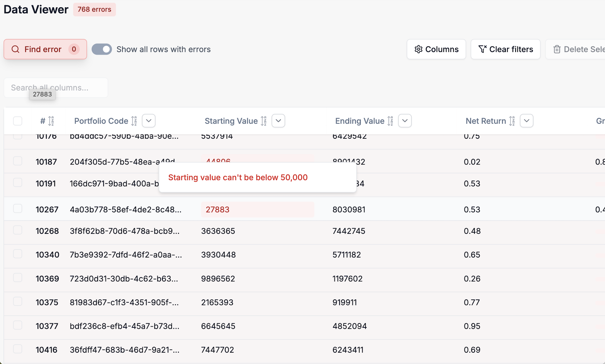Screen dimensions: 605x364
Task: Expand the Starting Value column dropdown
Action: coord(278,121)
